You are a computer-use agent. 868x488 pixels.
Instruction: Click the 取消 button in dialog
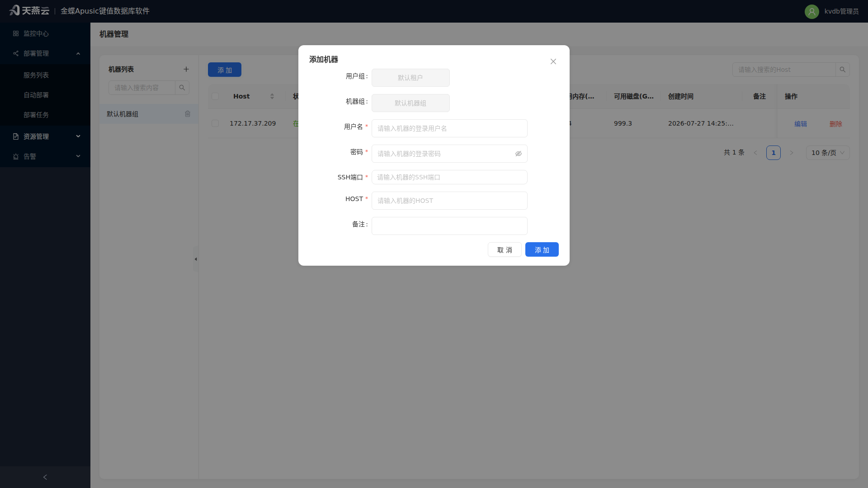pyautogui.click(x=505, y=249)
